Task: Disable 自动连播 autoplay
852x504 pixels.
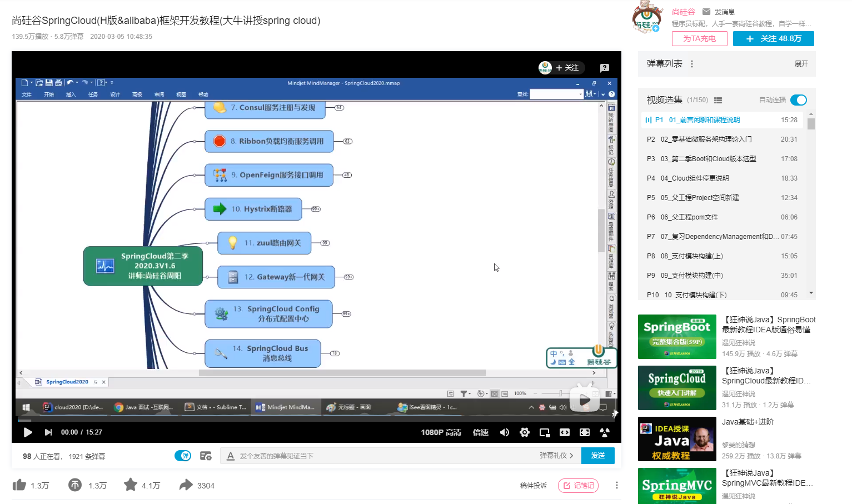Action: coord(799,100)
